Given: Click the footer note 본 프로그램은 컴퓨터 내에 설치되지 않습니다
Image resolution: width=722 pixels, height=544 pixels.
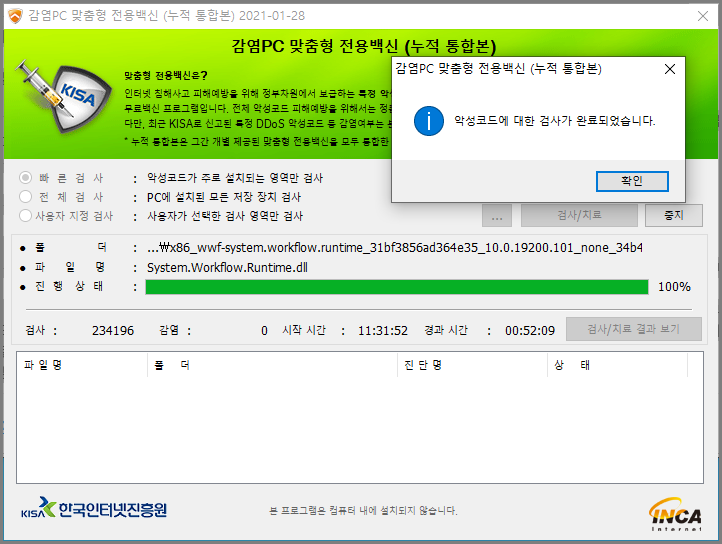Looking at the screenshot, I should [363, 510].
